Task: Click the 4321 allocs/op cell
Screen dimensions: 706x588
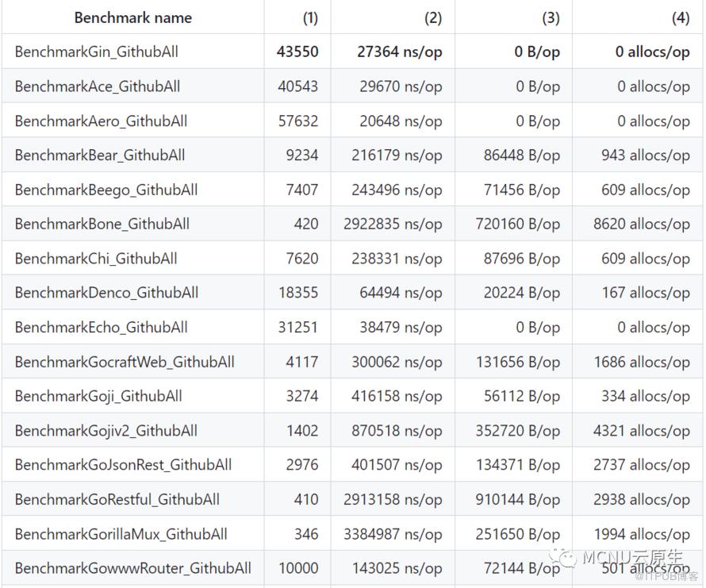Action: click(641, 431)
